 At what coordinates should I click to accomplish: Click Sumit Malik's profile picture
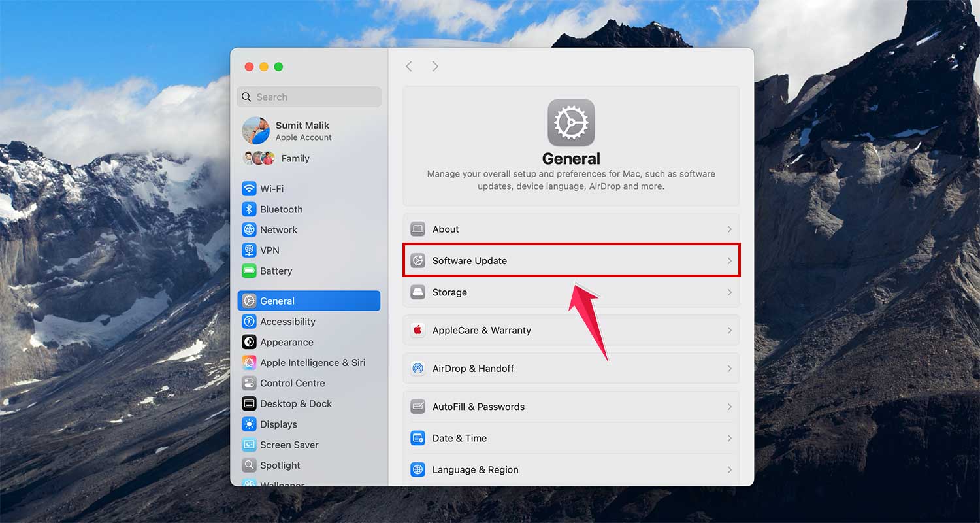pos(256,130)
